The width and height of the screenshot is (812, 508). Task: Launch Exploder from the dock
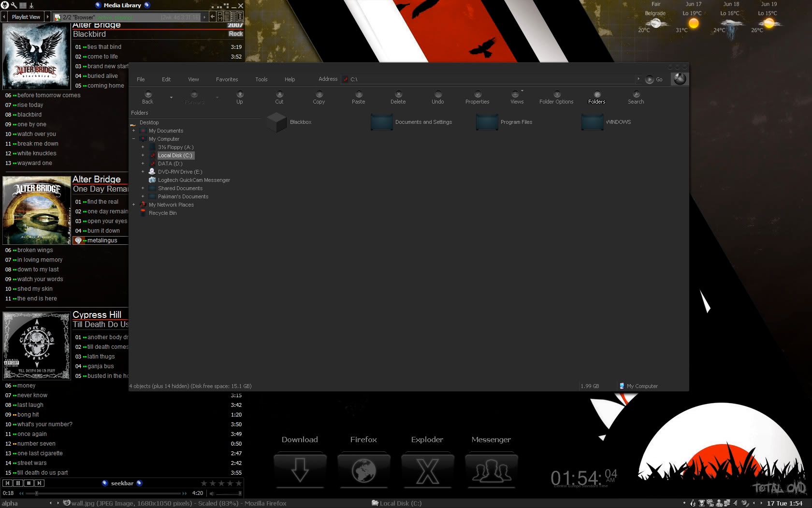pos(427,470)
